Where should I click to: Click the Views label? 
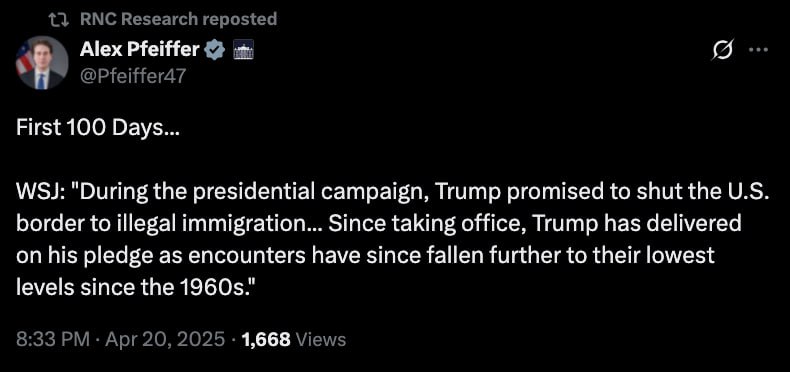pyautogui.click(x=320, y=340)
